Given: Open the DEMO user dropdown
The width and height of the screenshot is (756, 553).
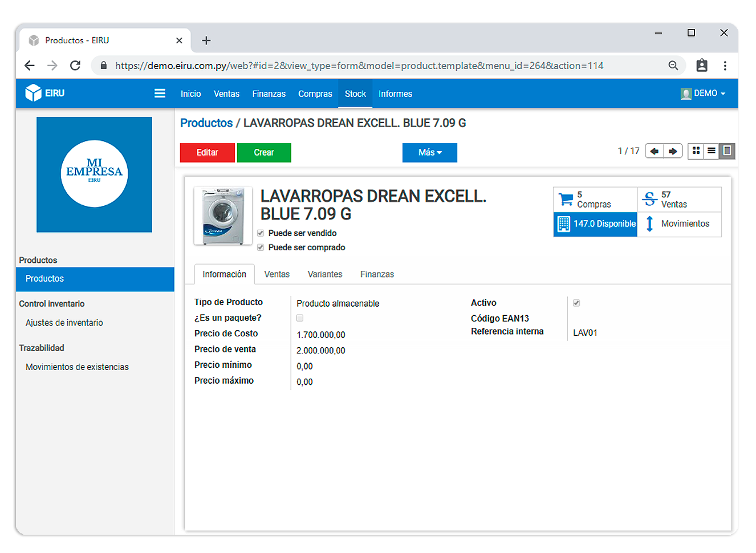Looking at the screenshot, I should tap(703, 93).
